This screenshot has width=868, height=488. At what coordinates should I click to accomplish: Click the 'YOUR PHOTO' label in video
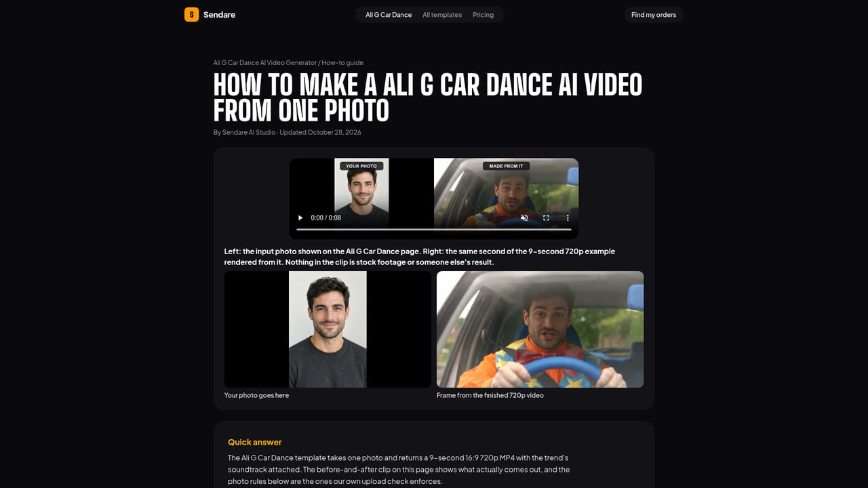click(x=361, y=166)
